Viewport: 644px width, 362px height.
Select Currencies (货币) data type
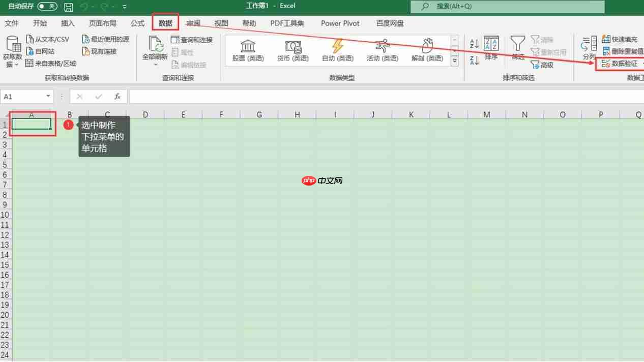[x=293, y=50]
